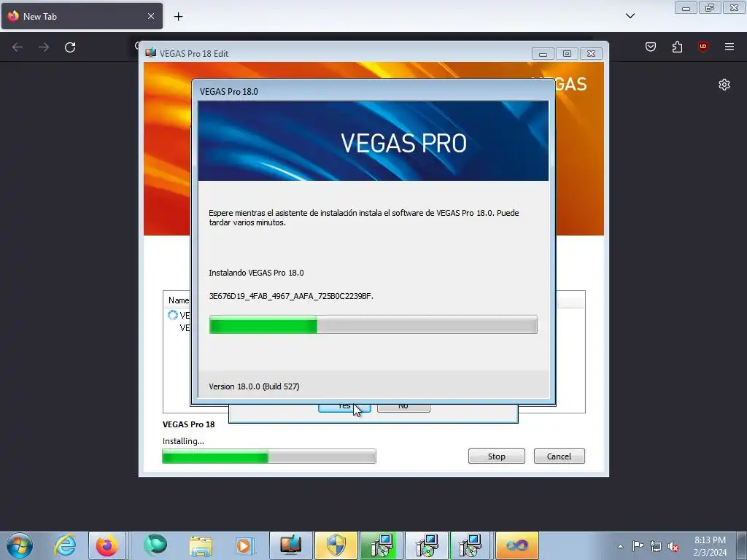This screenshot has height=560, width=747.
Task: Click the partially hidden No button
Action: pos(403,408)
